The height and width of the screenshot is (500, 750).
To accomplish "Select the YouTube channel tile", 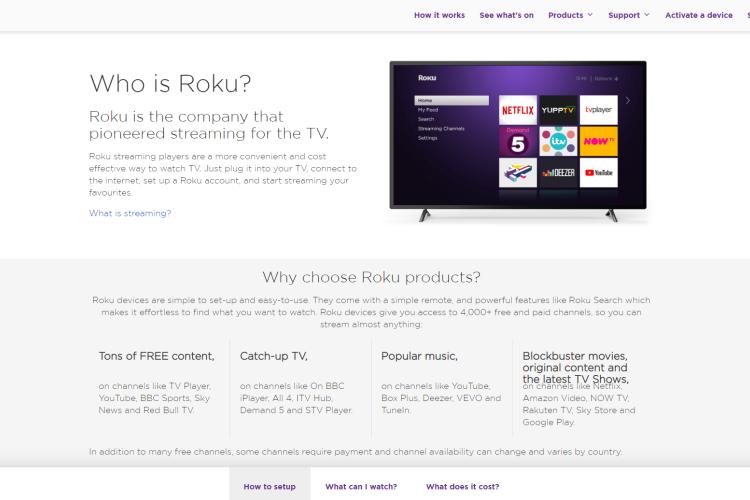I will tap(598, 173).
